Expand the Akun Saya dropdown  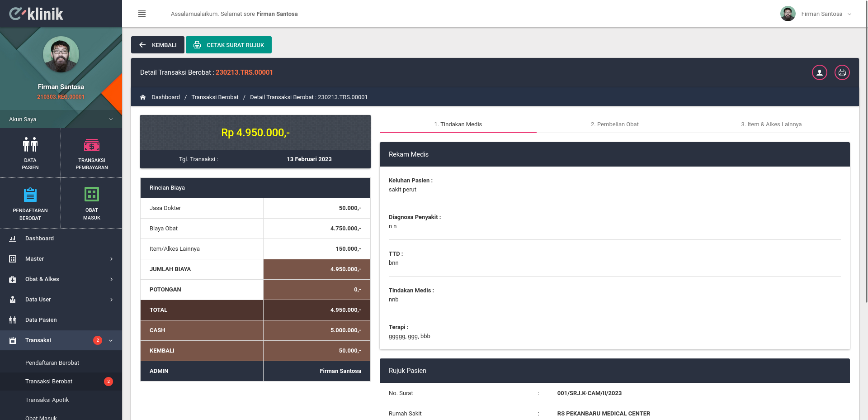(61, 119)
